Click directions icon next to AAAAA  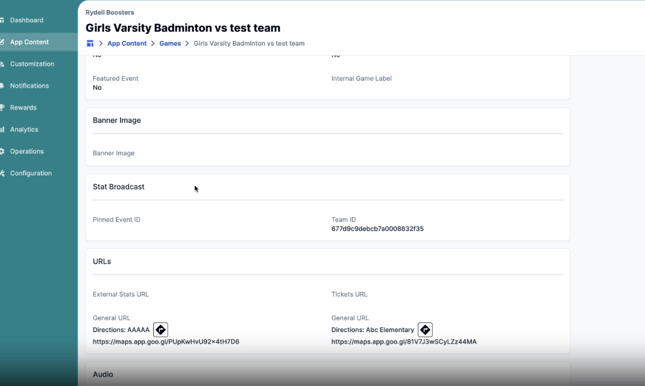click(160, 330)
